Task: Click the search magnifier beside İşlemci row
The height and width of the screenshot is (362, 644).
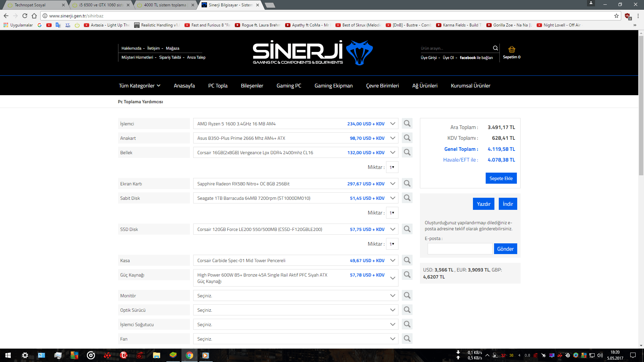Action: click(407, 124)
